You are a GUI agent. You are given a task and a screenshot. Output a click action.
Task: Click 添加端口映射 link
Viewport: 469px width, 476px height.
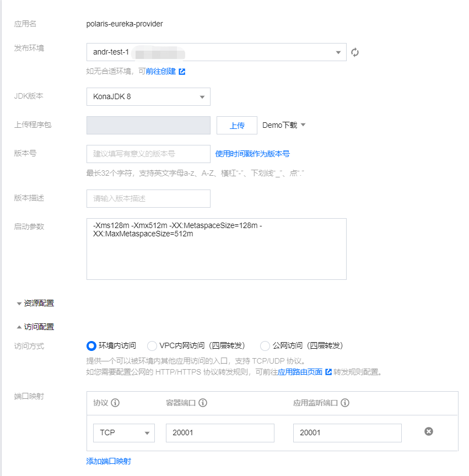pos(109,461)
